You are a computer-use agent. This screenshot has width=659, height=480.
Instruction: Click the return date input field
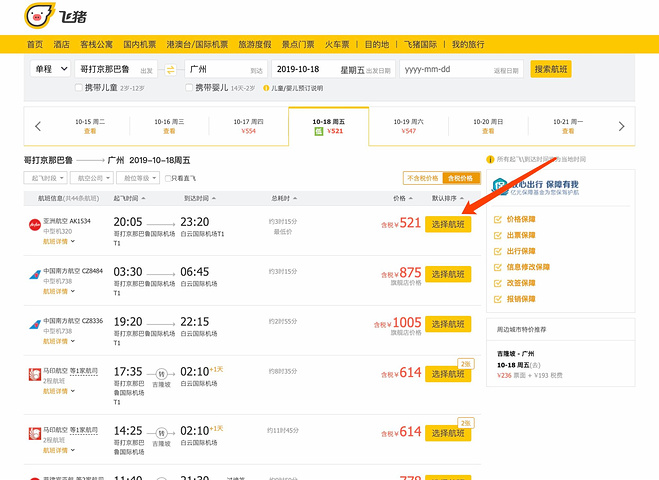click(460, 69)
